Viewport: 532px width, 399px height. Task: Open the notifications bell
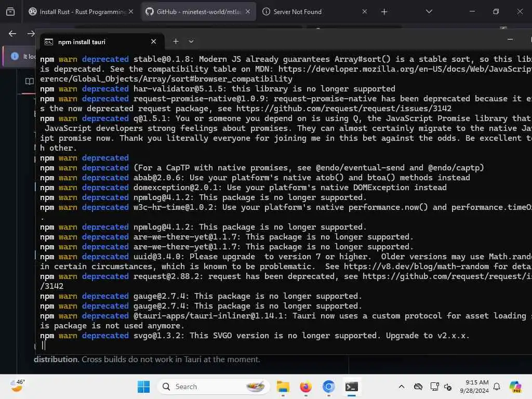pyautogui.click(x=497, y=387)
